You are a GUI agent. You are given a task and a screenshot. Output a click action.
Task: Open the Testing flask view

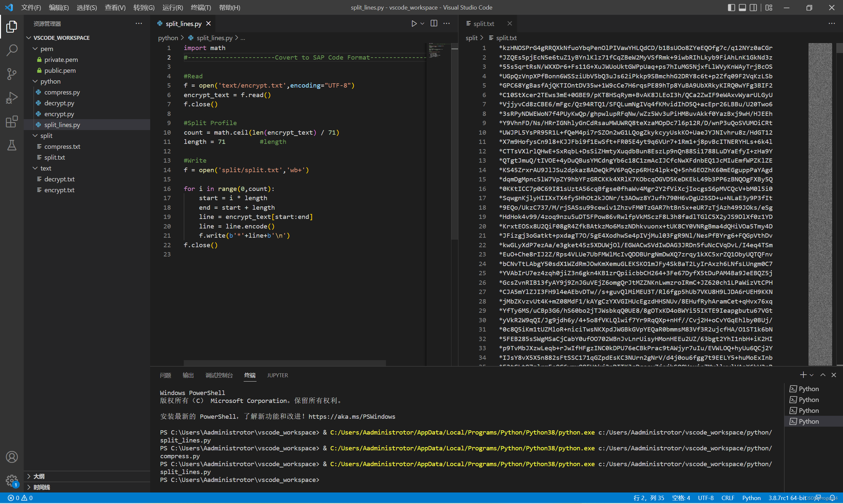12,146
